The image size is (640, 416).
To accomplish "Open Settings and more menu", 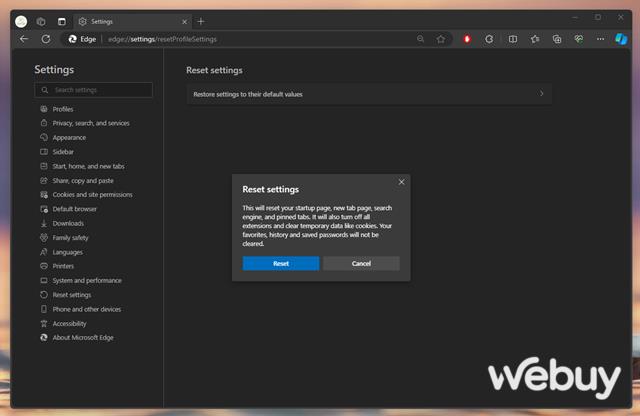I will pyautogui.click(x=600, y=39).
